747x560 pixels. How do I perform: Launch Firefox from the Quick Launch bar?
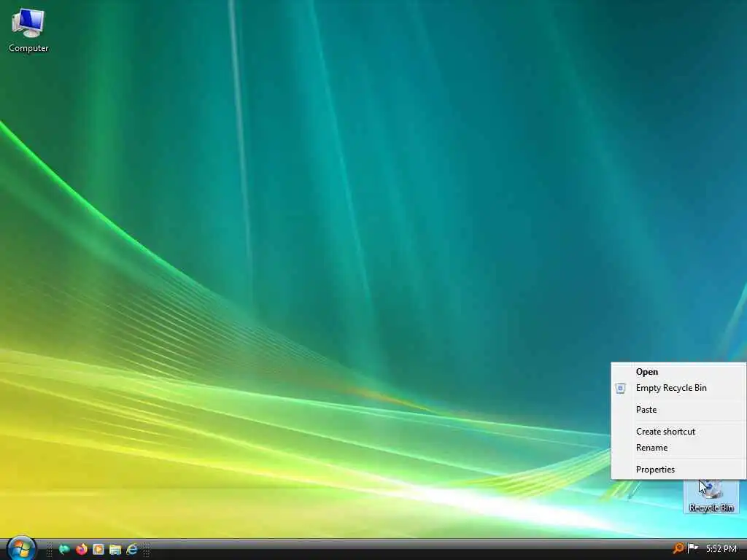82,549
